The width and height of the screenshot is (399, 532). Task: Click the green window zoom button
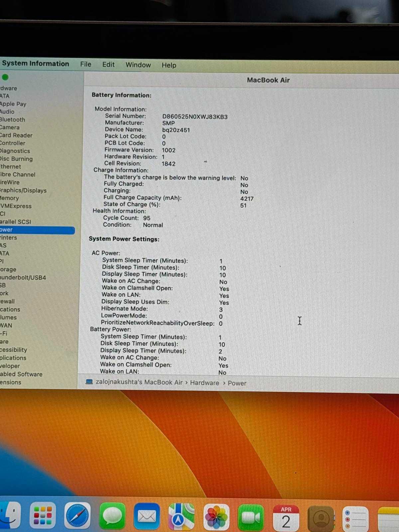coord(5,77)
